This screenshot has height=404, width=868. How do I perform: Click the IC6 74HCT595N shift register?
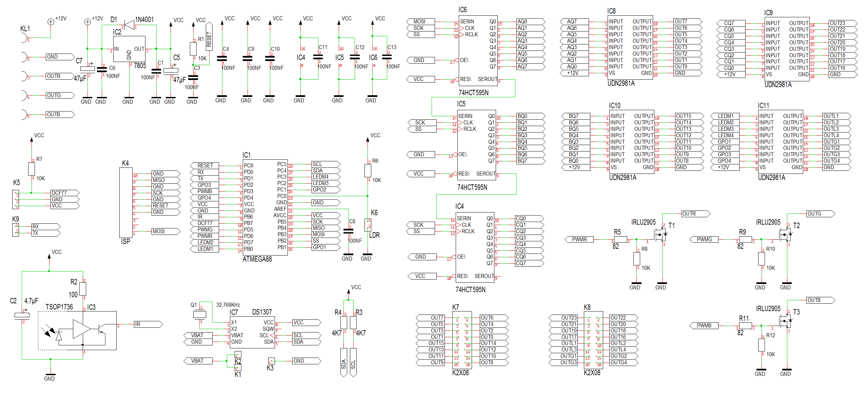click(x=478, y=50)
